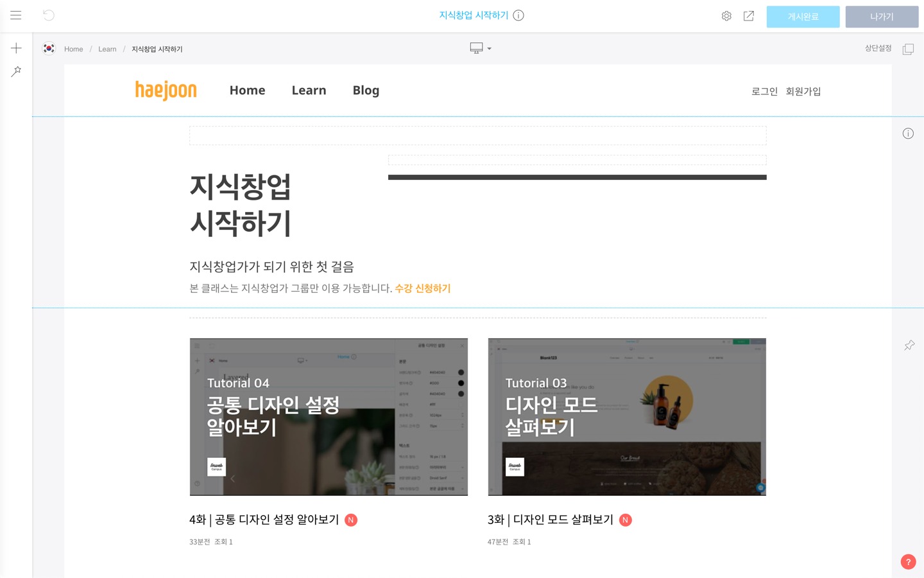Screen dimensions: 924x578
Task: Click the copy pages icon near 상단설정
Action: [x=908, y=49]
